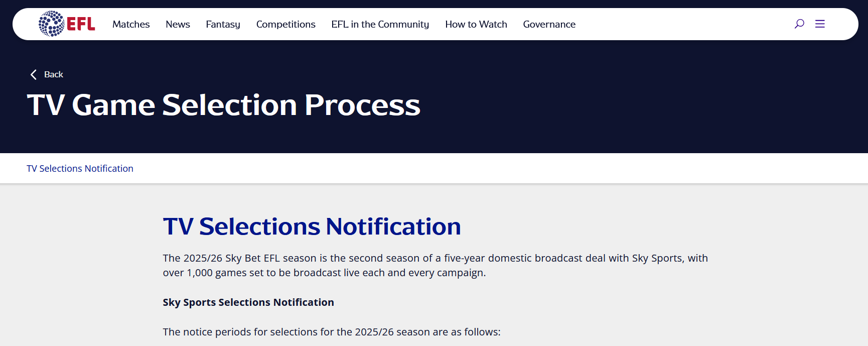Click the Back link text

54,75
